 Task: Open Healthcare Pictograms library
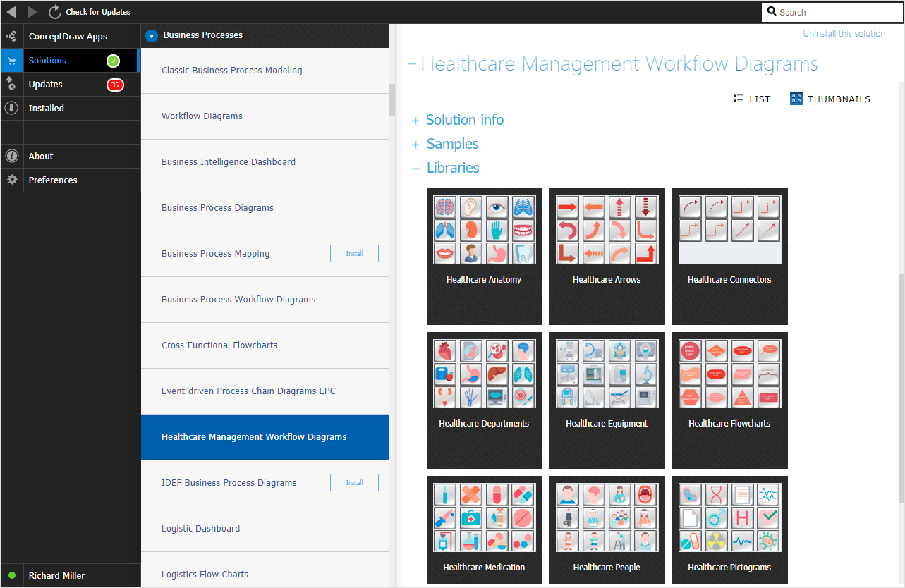tap(729, 530)
